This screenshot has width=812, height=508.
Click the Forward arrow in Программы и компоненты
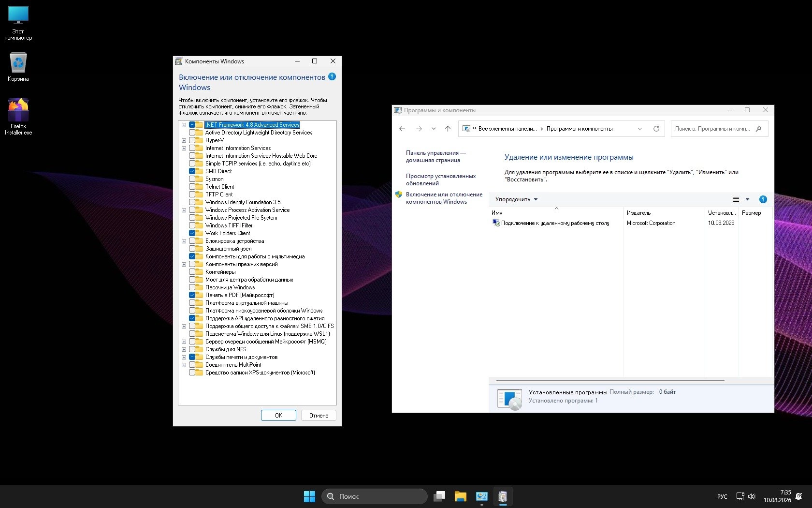(x=419, y=129)
